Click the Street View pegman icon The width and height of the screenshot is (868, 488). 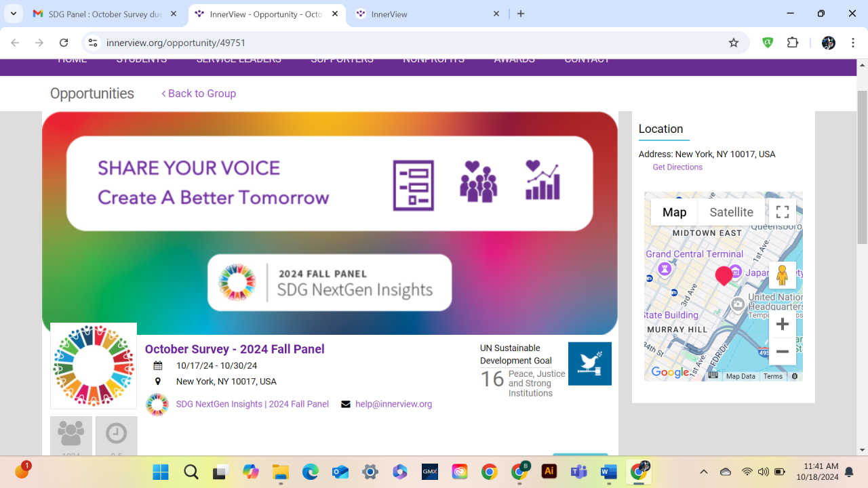pos(783,275)
